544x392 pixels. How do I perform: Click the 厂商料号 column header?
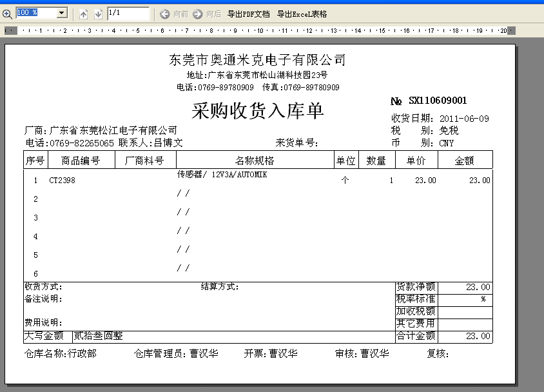(144, 161)
